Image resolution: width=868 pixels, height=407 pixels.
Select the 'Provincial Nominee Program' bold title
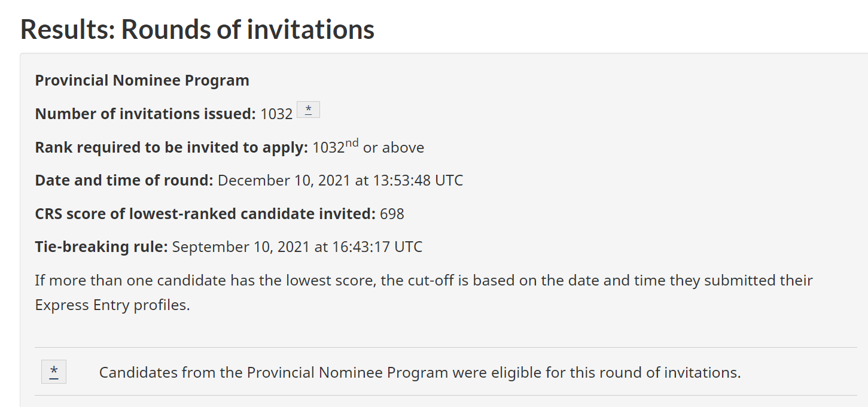click(x=142, y=80)
